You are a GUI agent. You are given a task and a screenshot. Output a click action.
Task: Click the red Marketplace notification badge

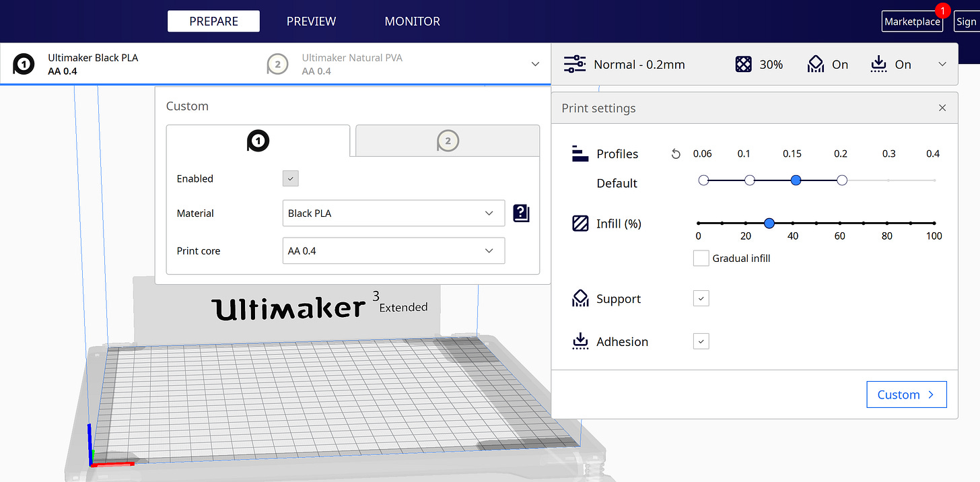point(942,11)
